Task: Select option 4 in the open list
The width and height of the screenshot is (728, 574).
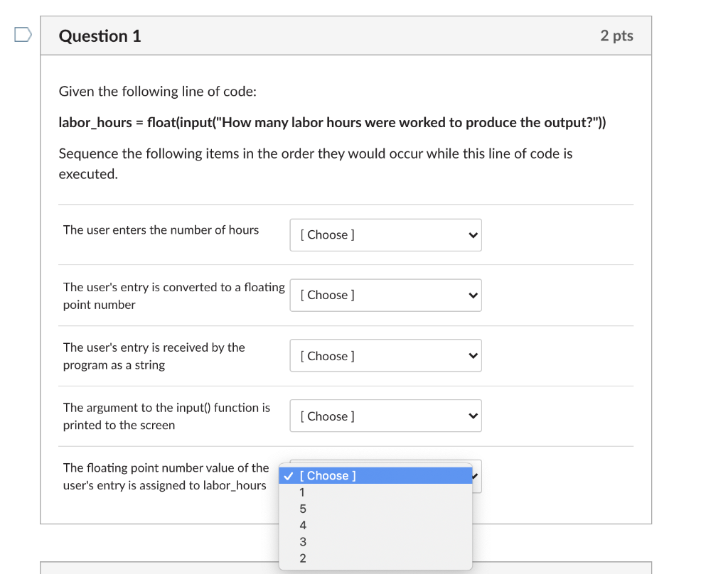Action: 303,526
